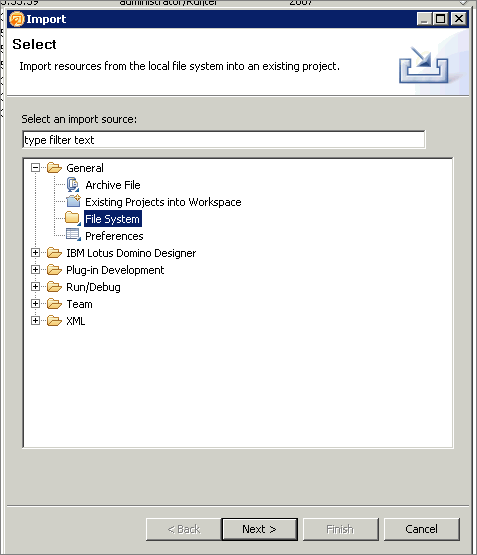
Task: Click the Preferences icon in the tree
Action: coord(73,235)
